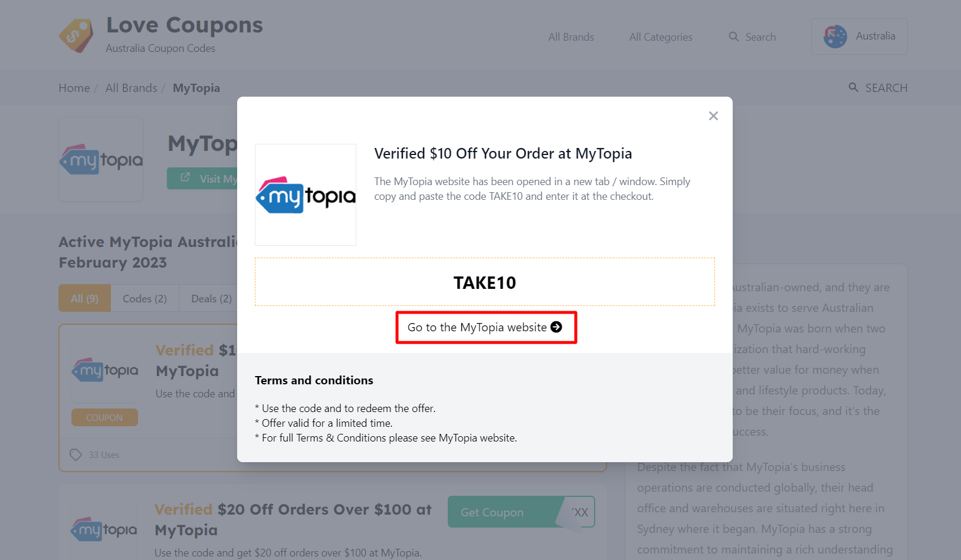Image resolution: width=961 pixels, height=560 pixels.
Task: Click the Australian flag icon
Action: 835,35
